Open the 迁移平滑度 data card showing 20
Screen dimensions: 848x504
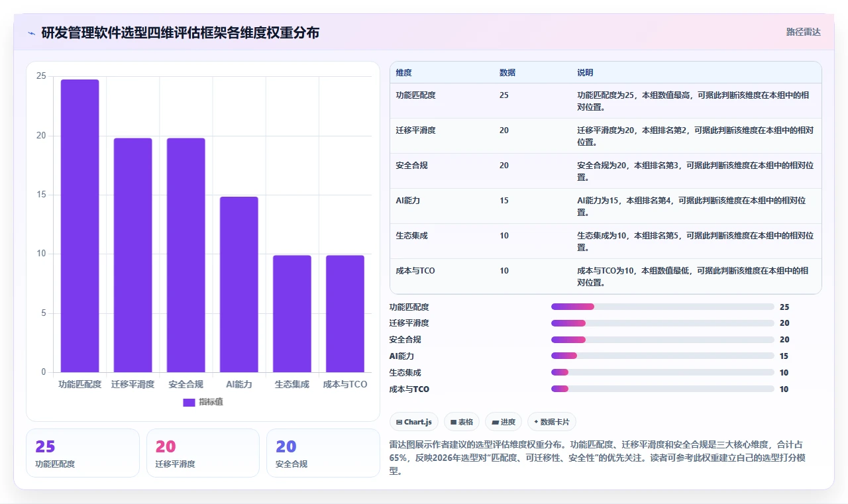203,453
